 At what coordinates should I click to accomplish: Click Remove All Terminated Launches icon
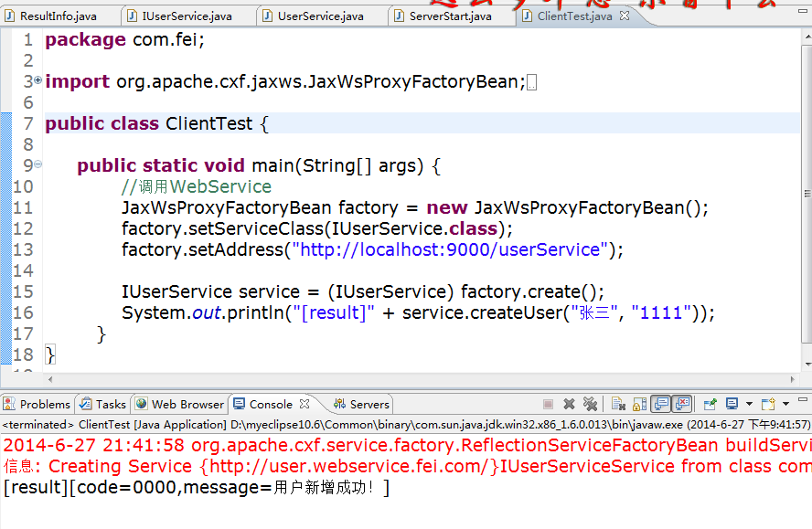(591, 404)
